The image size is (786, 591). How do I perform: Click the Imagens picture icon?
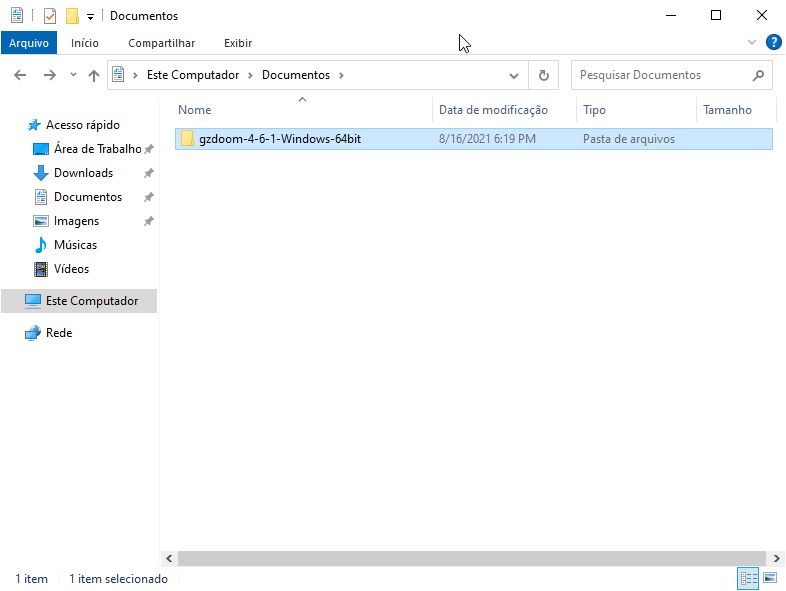(41, 221)
